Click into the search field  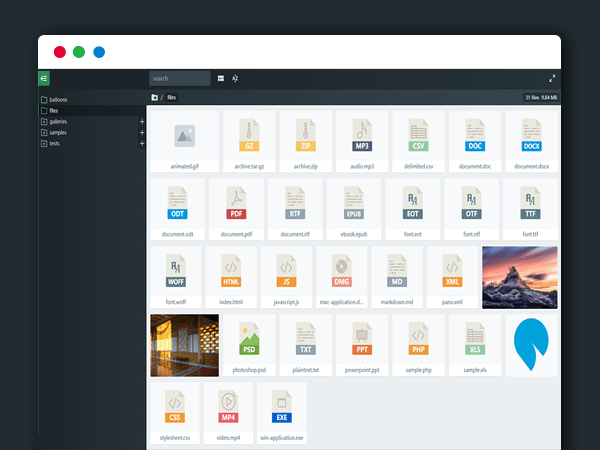click(x=179, y=78)
